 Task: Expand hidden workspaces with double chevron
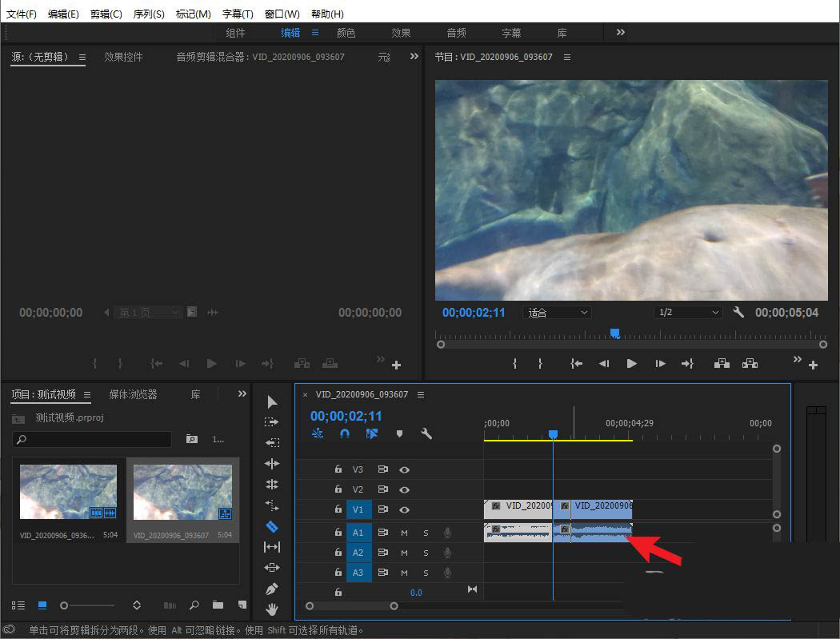click(620, 32)
